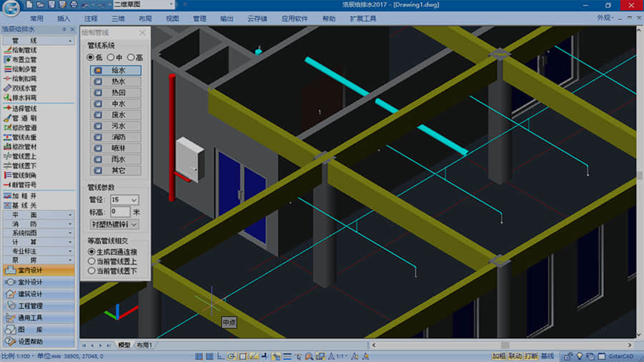Click the 消防 fire pipeline system button
The width and height of the screenshot is (644, 362).
pyautogui.click(x=116, y=137)
